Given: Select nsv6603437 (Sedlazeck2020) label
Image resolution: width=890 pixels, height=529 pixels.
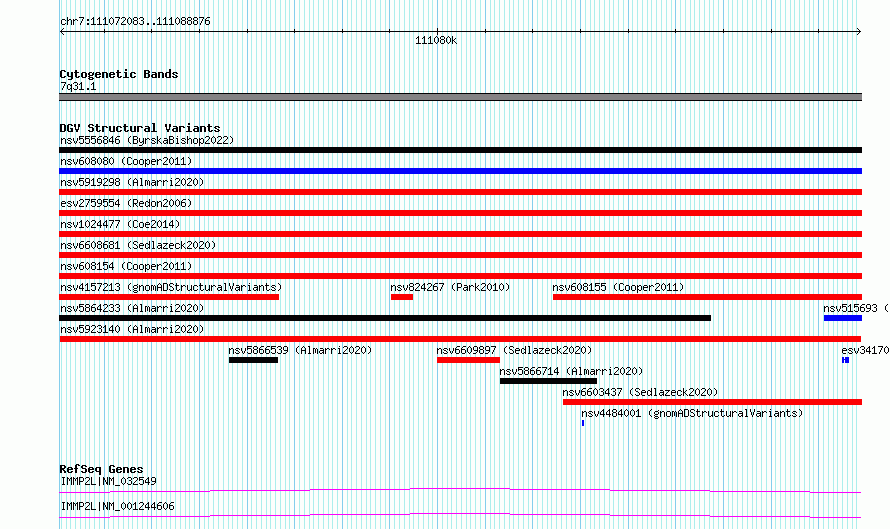Looking at the screenshot, I should [640, 392].
